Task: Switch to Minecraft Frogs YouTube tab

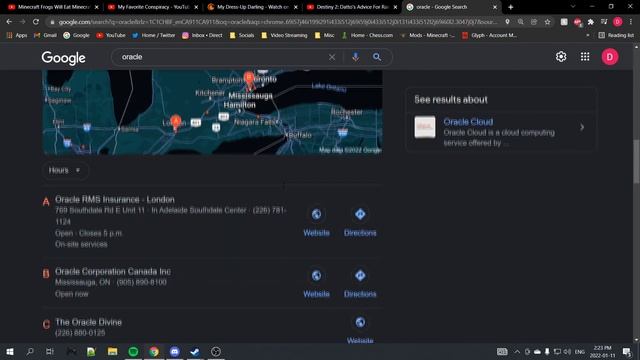Action: coord(53,7)
